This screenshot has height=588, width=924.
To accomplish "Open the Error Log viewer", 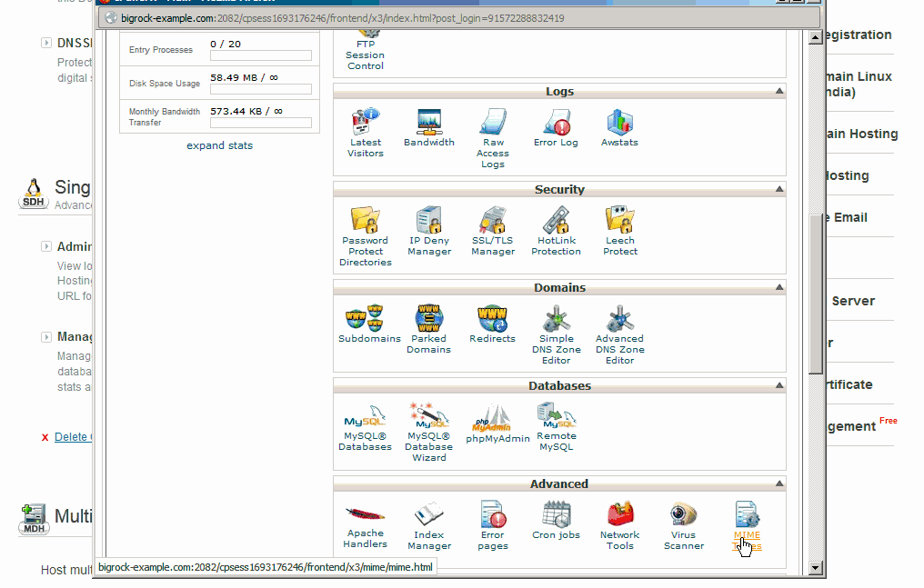I will coord(556,127).
